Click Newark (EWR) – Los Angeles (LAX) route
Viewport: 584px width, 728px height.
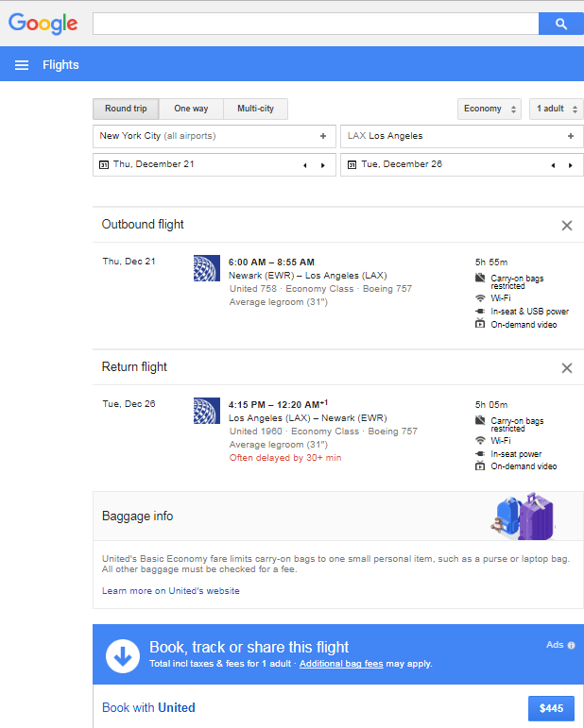coord(307,276)
